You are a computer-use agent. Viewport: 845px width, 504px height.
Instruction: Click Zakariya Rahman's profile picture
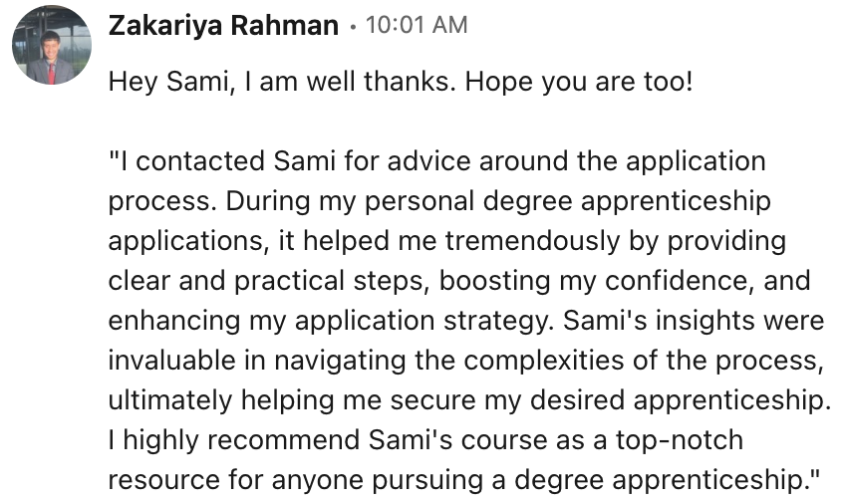click(51, 45)
